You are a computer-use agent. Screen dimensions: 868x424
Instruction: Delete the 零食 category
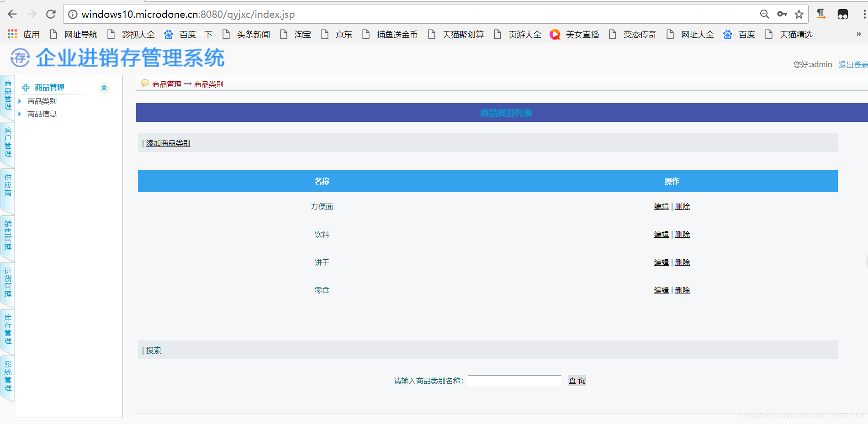pyautogui.click(x=683, y=290)
